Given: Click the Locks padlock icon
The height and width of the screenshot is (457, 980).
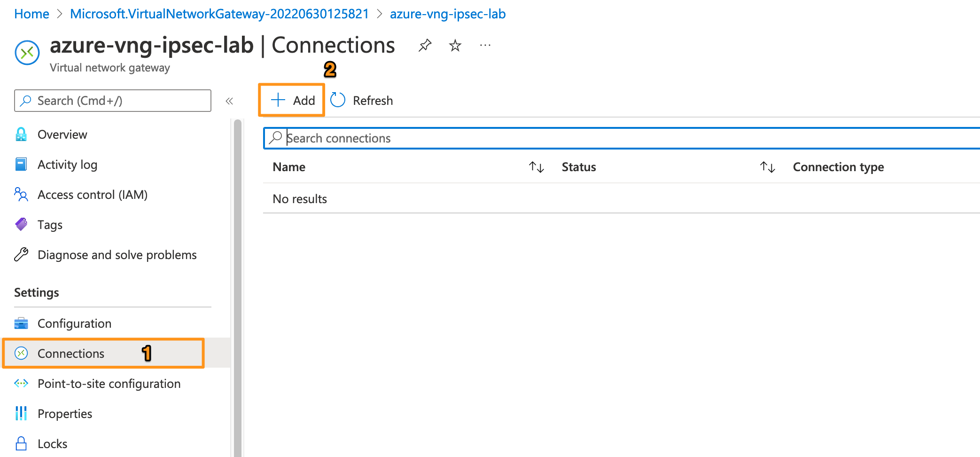Looking at the screenshot, I should 21,443.
